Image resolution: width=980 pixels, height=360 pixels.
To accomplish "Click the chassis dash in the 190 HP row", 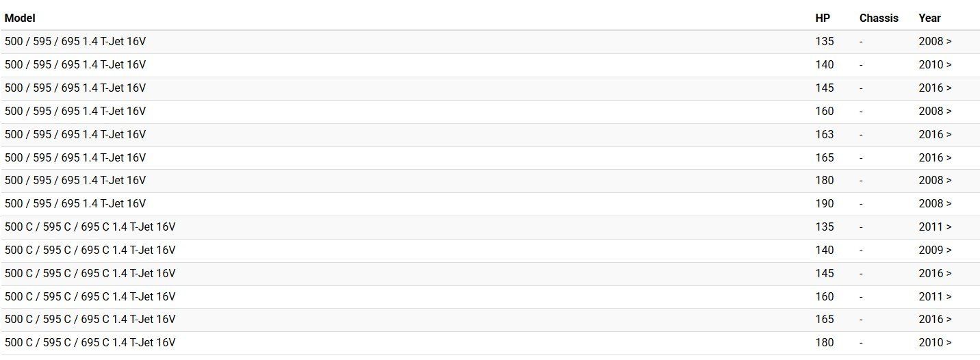I will click(x=861, y=203).
